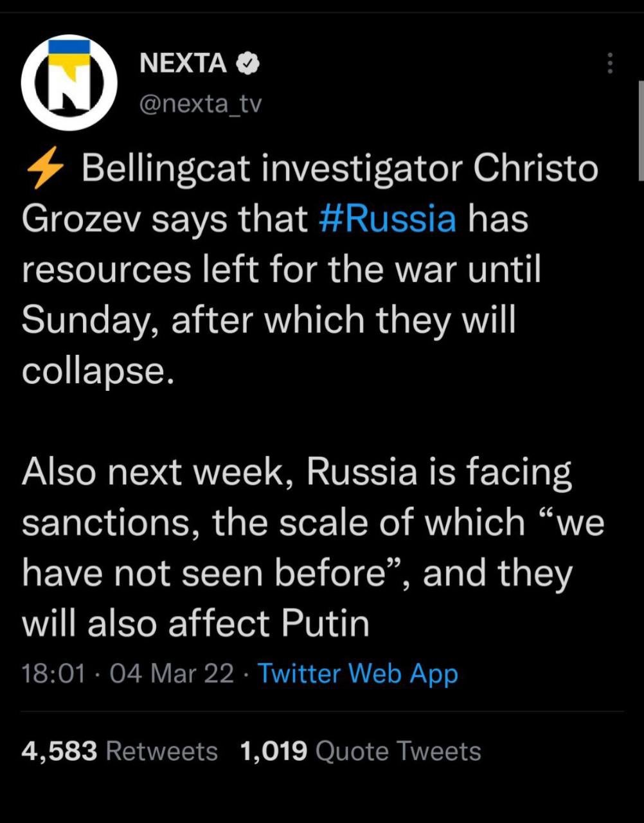
Task: Open the three-dot more options menu
Action: [609, 63]
